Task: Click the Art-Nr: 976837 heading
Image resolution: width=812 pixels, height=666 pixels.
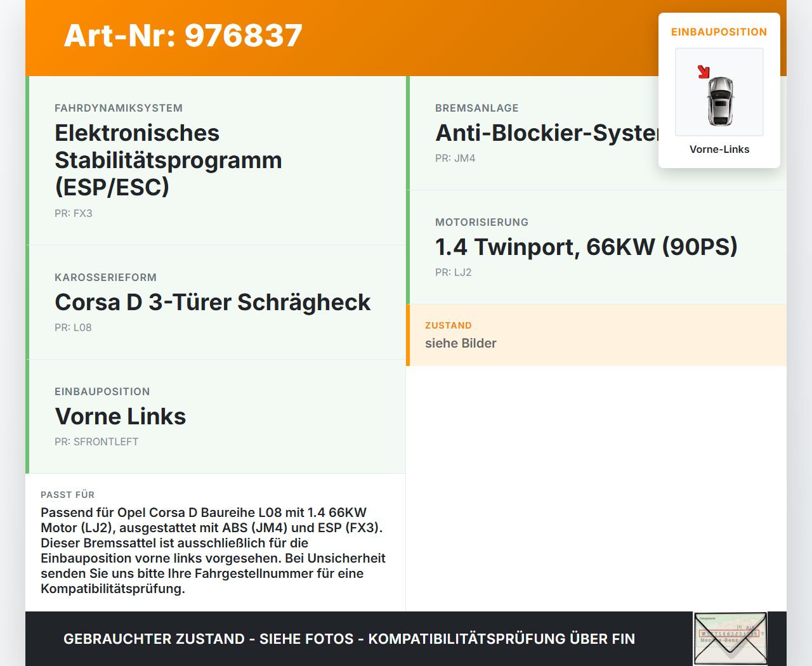Action: pos(183,36)
